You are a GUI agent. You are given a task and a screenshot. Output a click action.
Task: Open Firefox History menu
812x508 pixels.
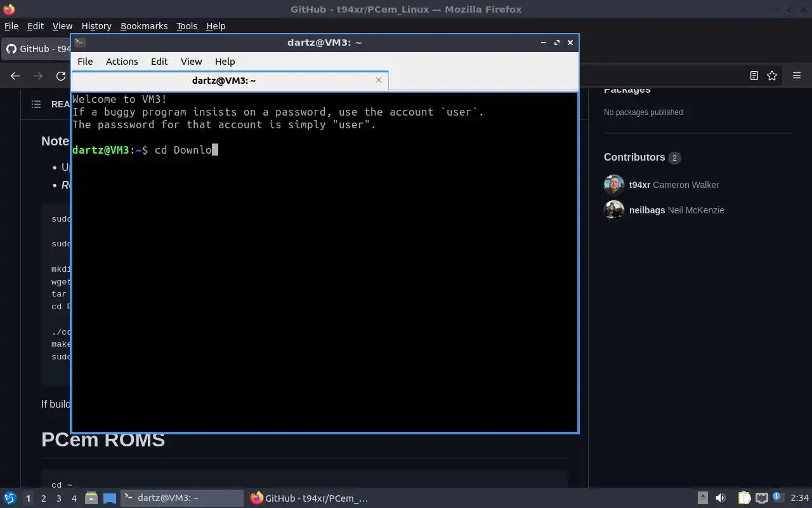[96, 26]
